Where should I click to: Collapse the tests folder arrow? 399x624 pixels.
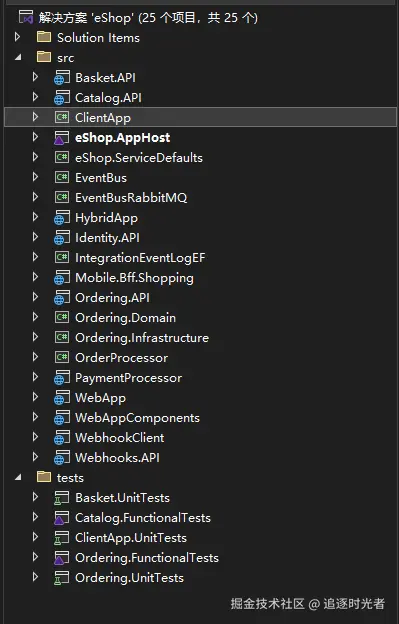[x=18, y=477]
